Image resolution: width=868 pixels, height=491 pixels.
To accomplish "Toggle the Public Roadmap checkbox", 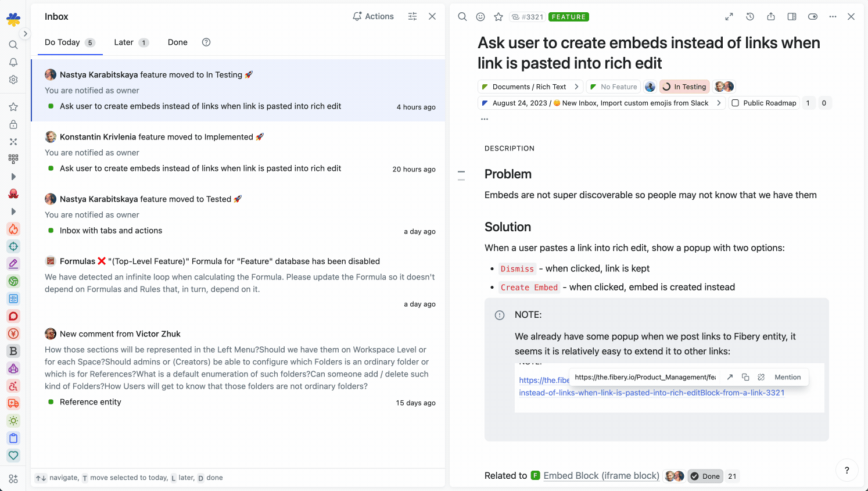I will 736,103.
